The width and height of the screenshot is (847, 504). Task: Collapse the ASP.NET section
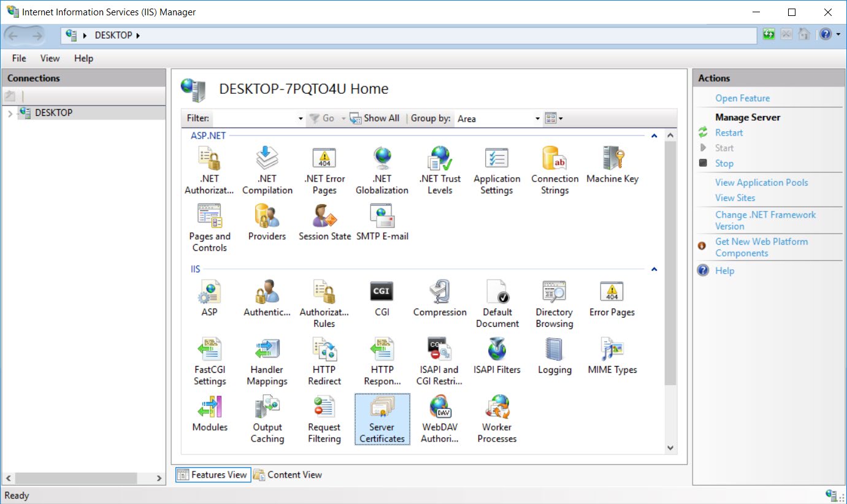point(654,136)
